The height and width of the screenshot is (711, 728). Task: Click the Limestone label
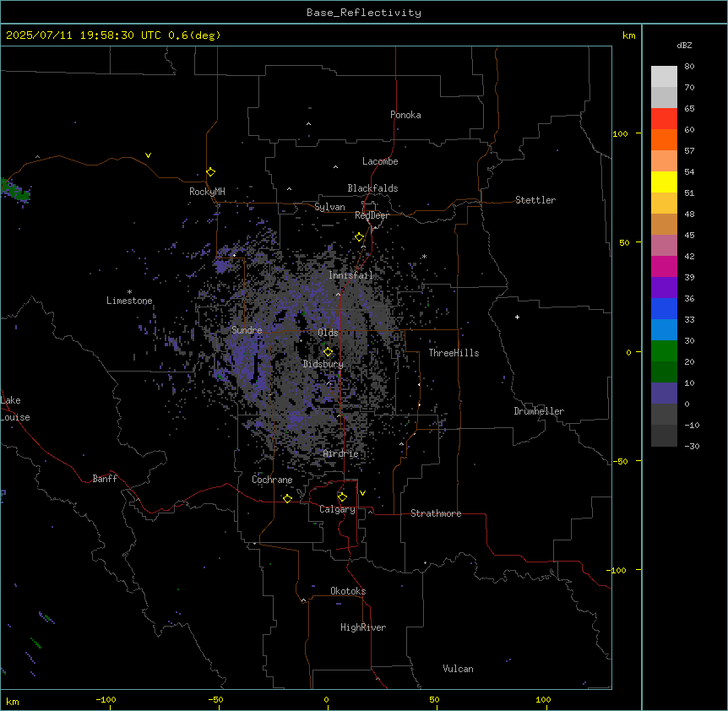pyautogui.click(x=129, y=301)
